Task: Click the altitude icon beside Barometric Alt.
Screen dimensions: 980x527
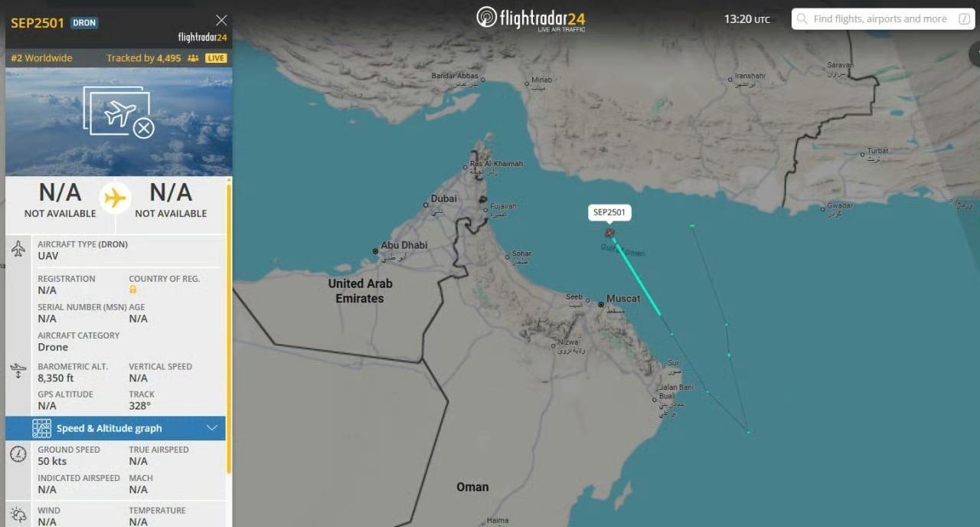Action: tap(18, 371)
